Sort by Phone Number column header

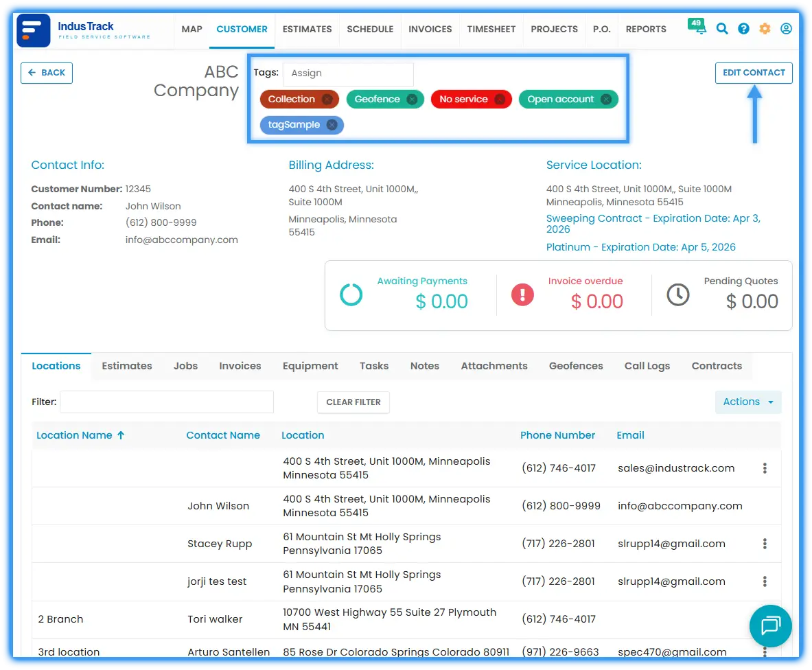558,435
